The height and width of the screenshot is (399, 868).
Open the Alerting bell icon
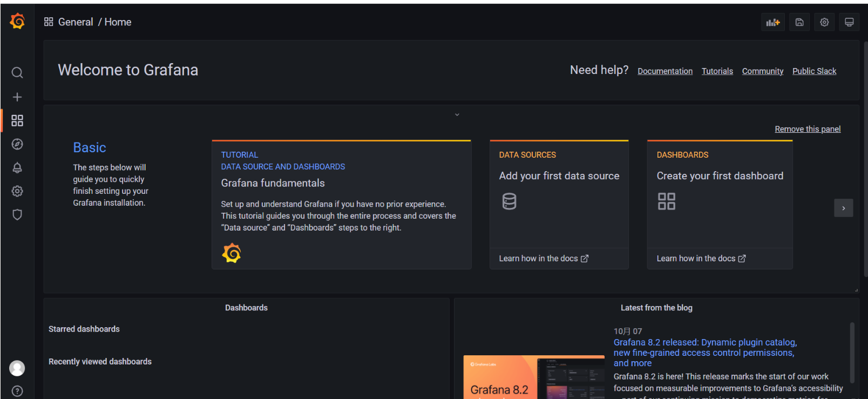17,168
